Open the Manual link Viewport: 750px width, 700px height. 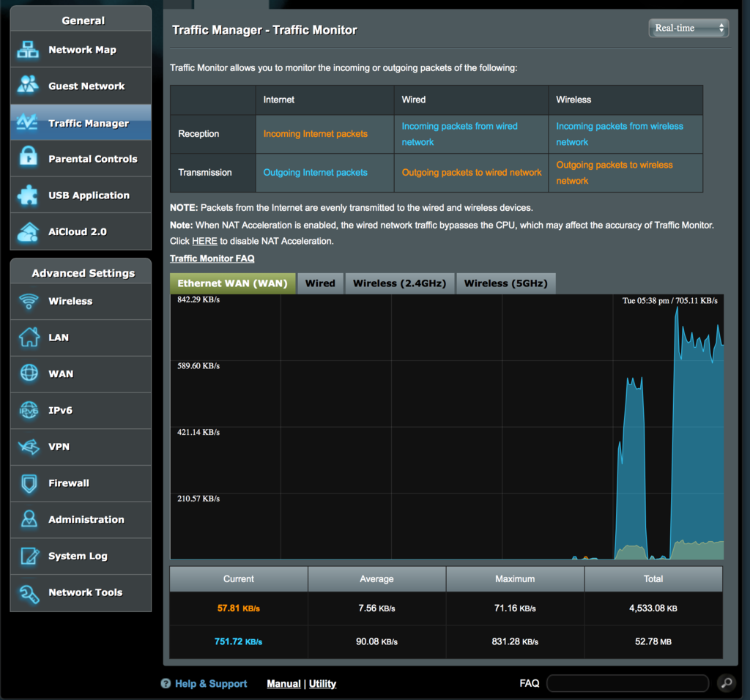(283, 684)
